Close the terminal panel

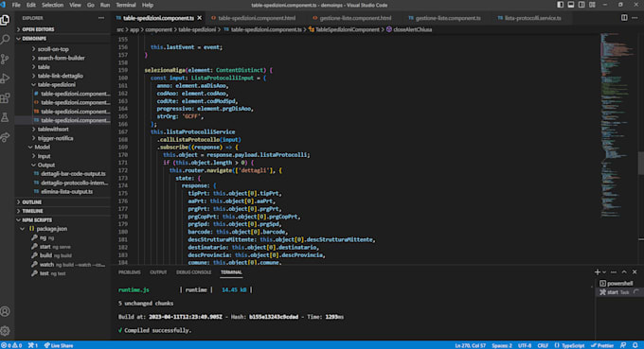click(635, 271)
